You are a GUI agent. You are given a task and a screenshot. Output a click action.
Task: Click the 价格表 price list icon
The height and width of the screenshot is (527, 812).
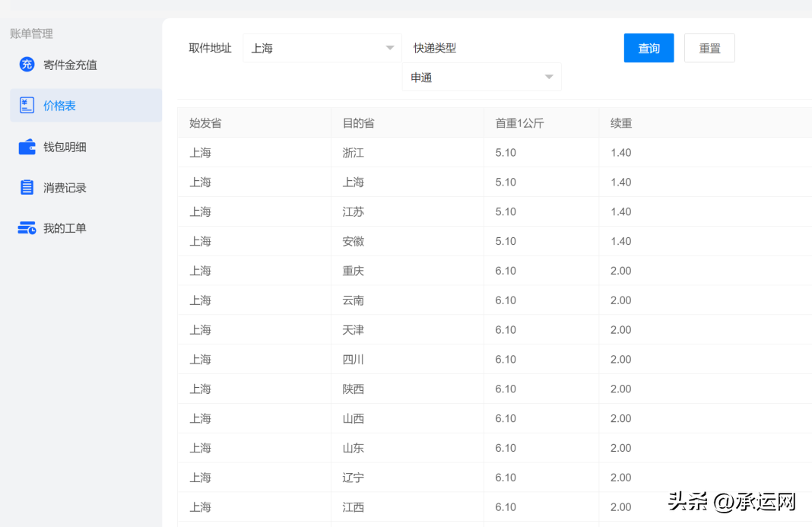point(27,106)
